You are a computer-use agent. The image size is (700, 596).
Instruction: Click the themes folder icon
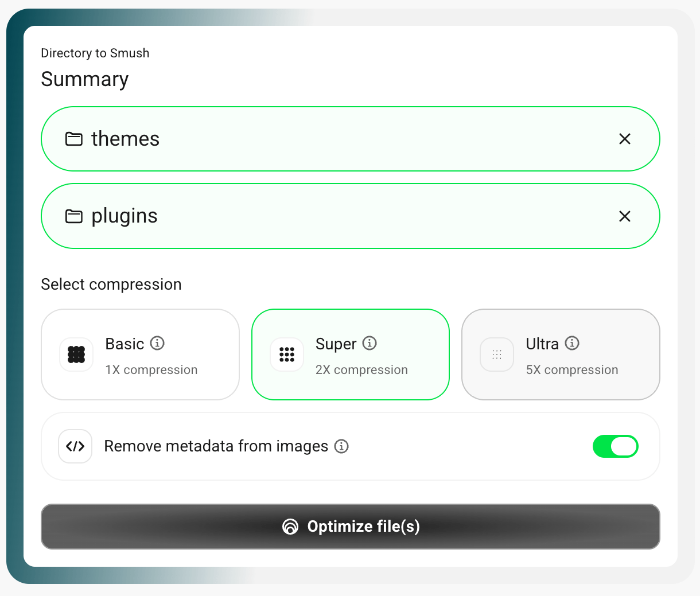74,139
